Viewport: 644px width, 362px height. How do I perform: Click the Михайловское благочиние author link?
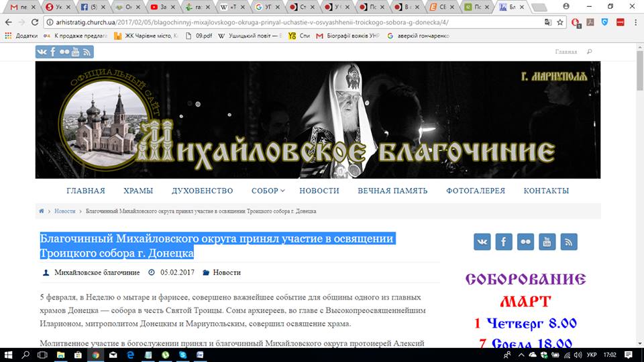[97, 273]
